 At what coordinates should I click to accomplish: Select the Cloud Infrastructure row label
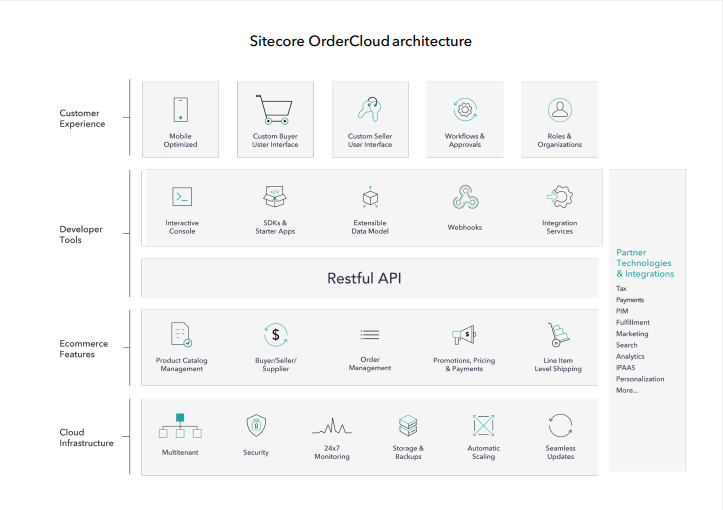point(86,438)
